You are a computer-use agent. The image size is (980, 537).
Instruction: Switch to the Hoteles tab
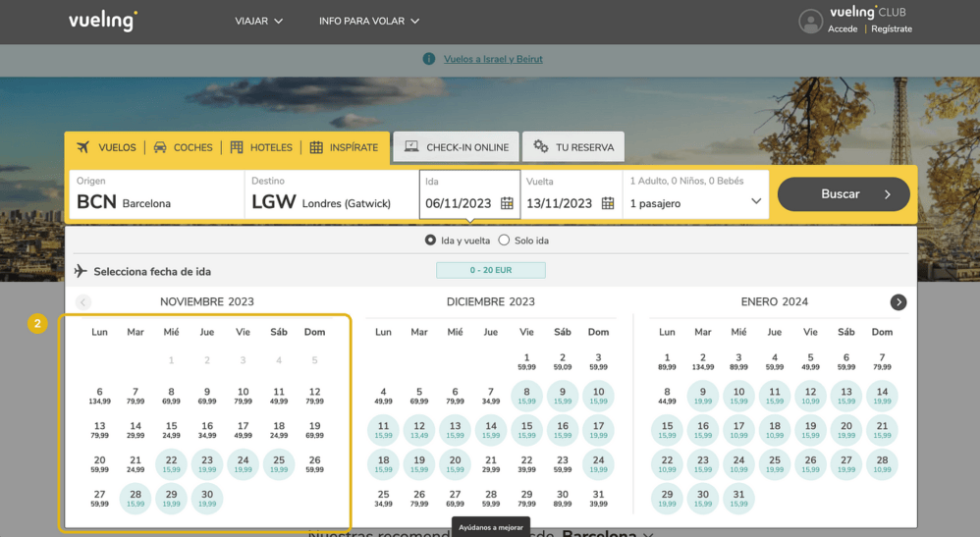(x=261, y=147)
